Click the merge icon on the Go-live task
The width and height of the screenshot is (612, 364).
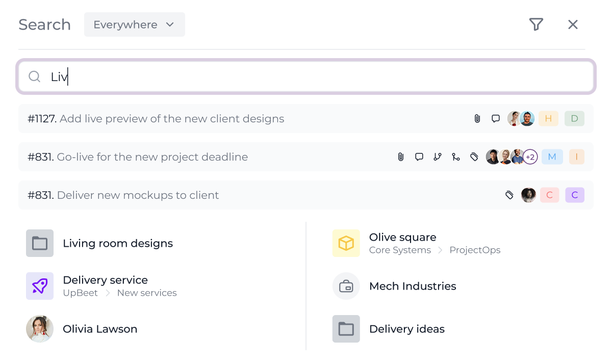click(455, 157)
